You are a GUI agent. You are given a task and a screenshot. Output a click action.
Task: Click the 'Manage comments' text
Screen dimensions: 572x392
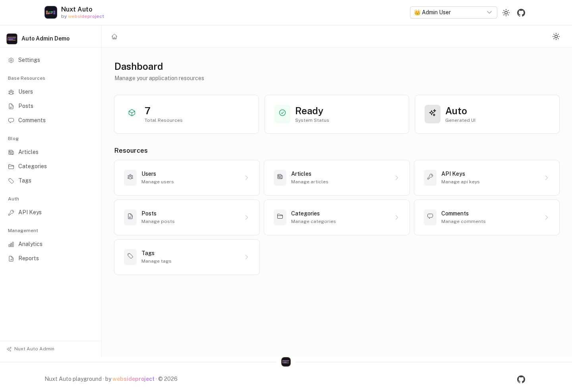point(463,221)
